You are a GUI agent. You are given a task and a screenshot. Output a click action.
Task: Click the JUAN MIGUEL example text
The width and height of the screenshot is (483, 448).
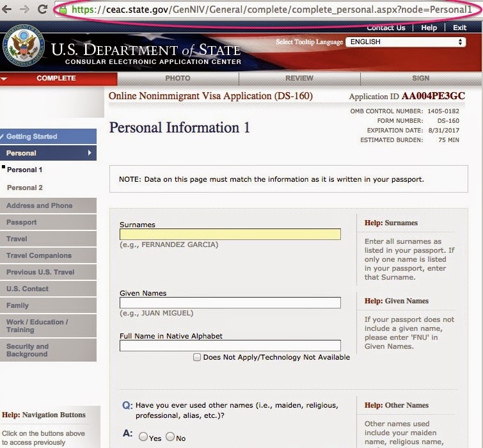coord(157,313)
